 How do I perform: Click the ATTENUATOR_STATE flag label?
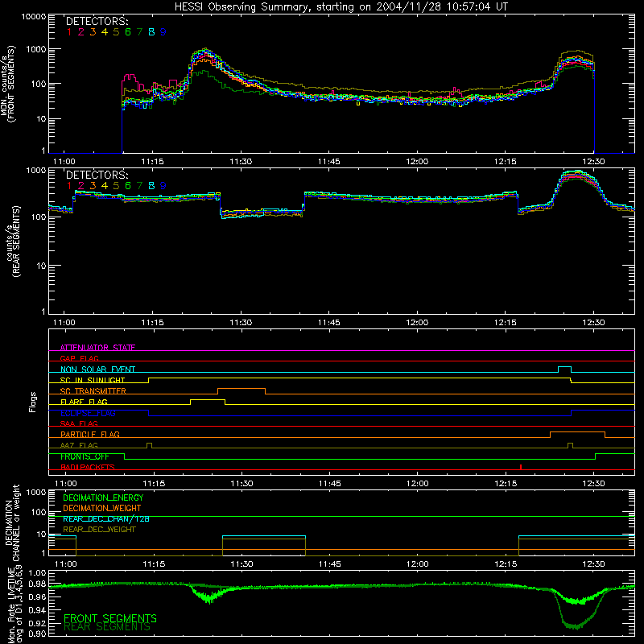(x=97, y=348)
